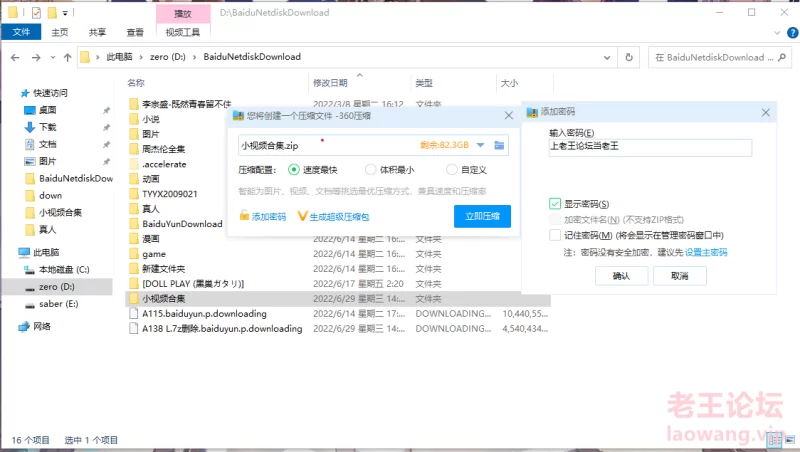800x452 pixels.
Task: Click the 立即压缩 button
Action: point(482,216)
